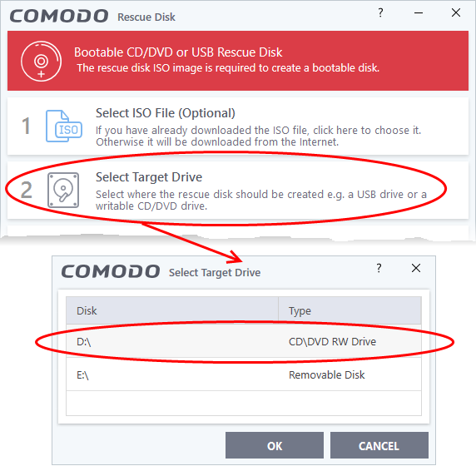476x466 pixels.
Task: Open help in Select Target Drive dialog
Action: pyautogui.click(x=379, y=268)
